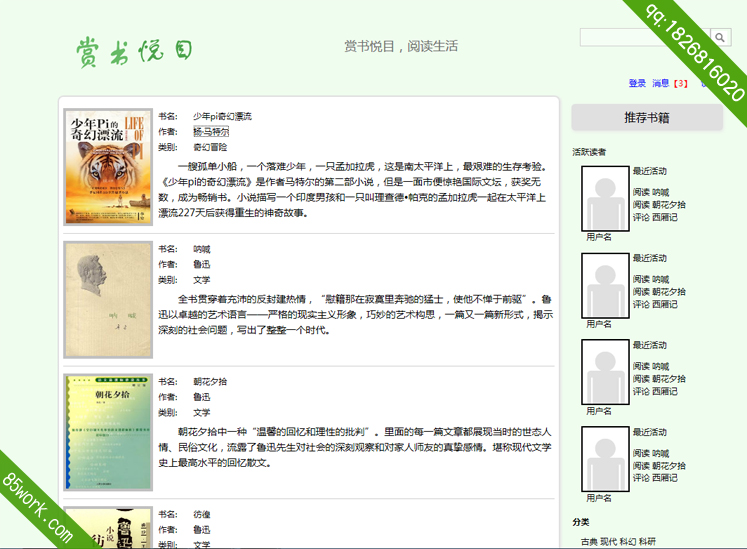Viewport: 747px width, 549px height.
Task: Click fourth active reader avatar
Action: tap(605, 459)
